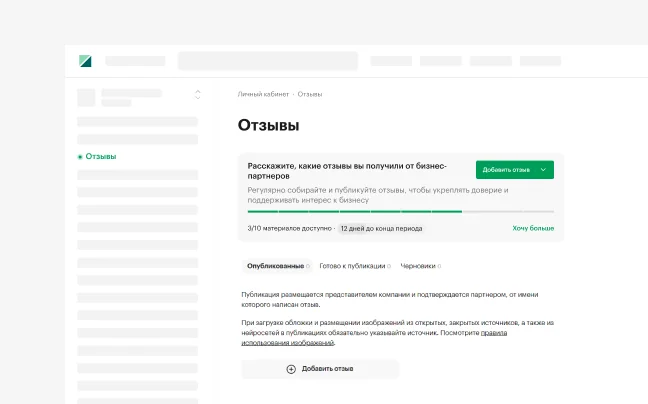This screenshot has height=404, width=648.
Task: Click the 12 дней до конца периода badge
Action: [x=380, y=228]
